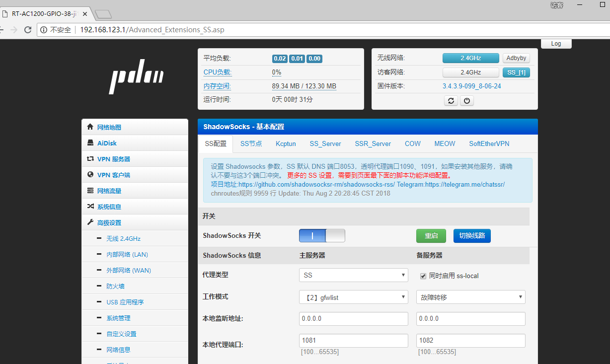Click the icon beside VPN 服务器
Screen dimensions: 610x364
(90, 158)
